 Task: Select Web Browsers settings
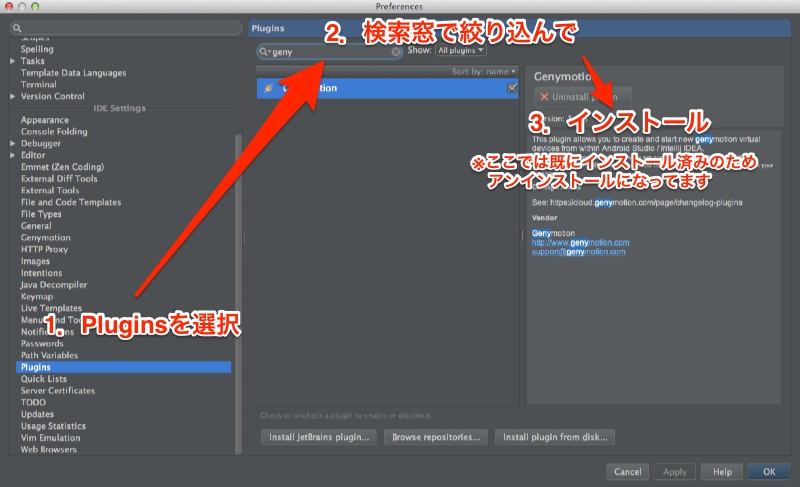click(x=48, y=450)
